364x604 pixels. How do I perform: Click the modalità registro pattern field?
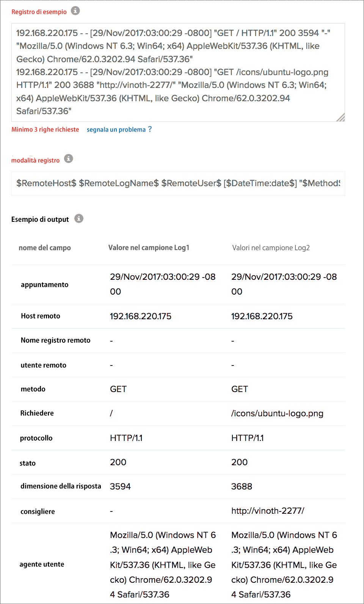(178, 184)
